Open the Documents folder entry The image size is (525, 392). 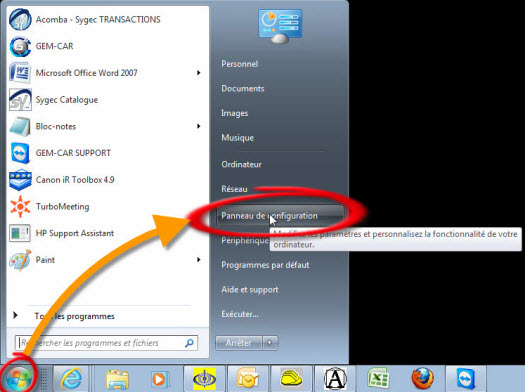(x=243, y=88)
